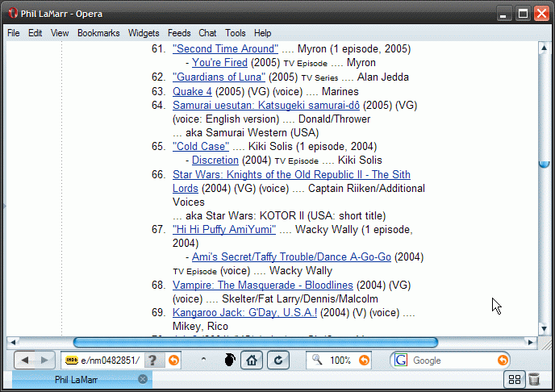Click the text 'aka Samurai Western (USA)'
Viewport: 555px width, 392px height.
click(252, 132)
